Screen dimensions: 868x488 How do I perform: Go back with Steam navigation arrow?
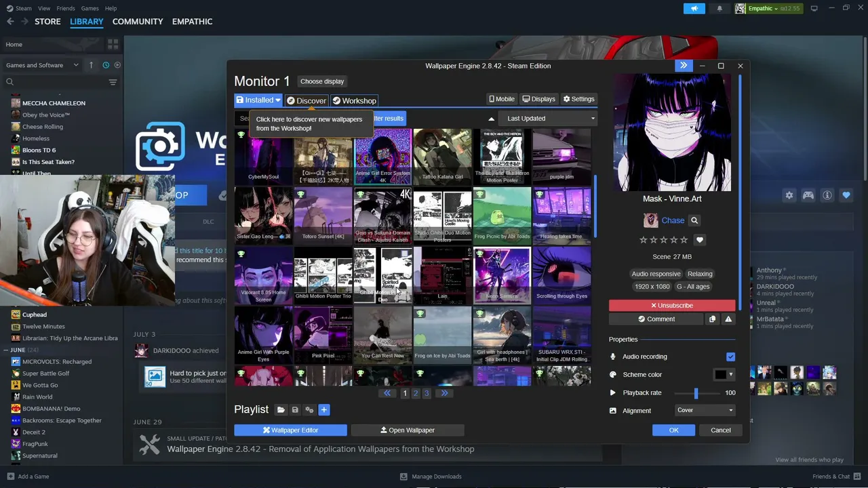point(10,22)
